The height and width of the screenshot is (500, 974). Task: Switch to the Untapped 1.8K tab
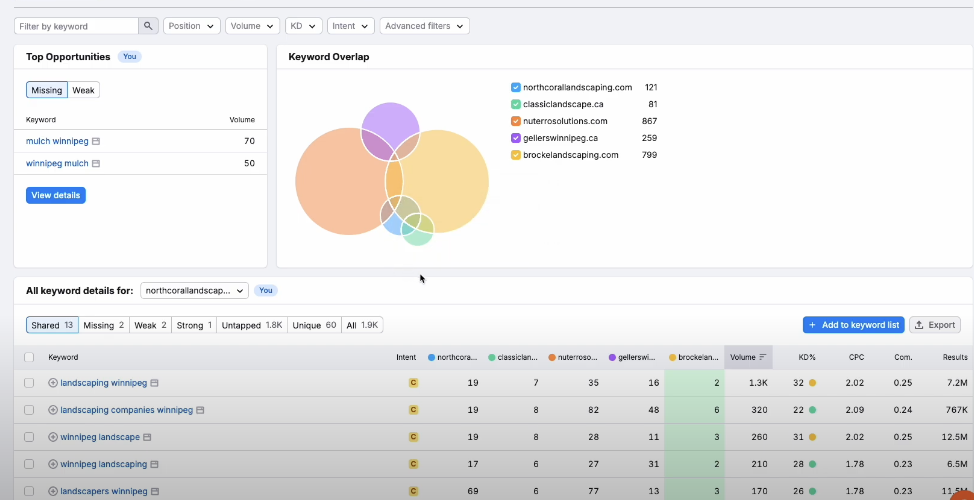(252, 325)
